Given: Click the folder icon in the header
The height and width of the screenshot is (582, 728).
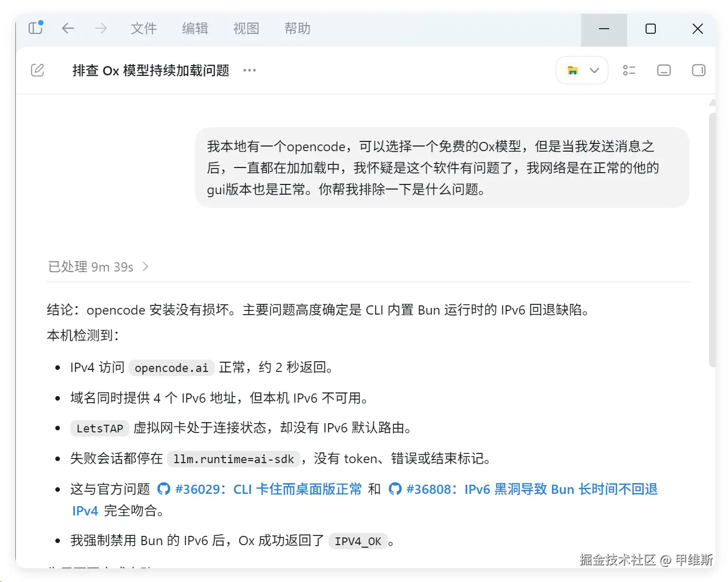Looking at the screenshot, I should point(573,70).
